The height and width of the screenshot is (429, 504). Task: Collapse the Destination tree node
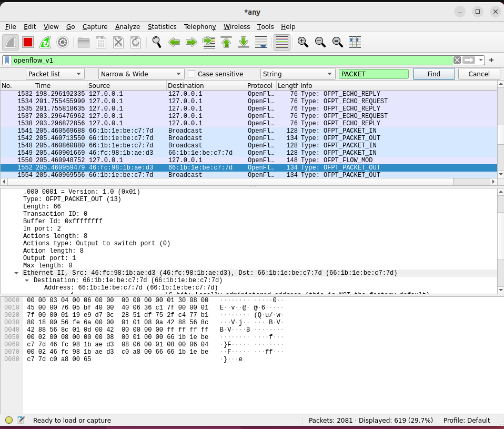[x=27, y=281]
